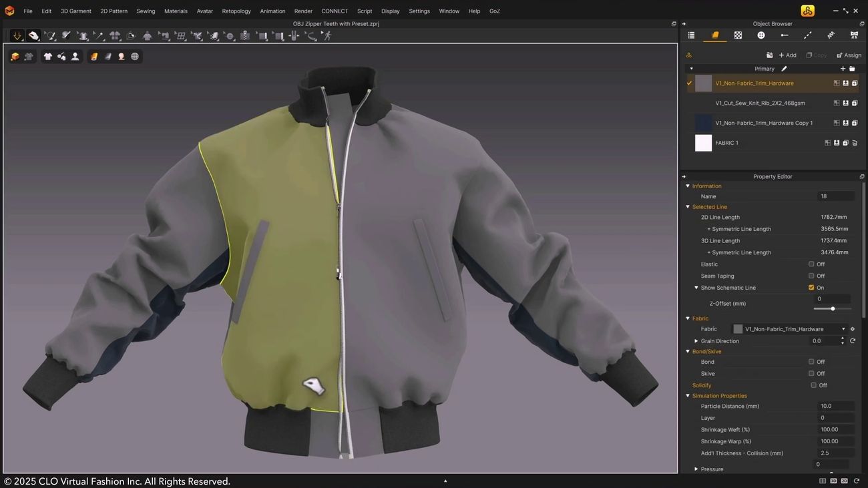Screen dimensions: 868x488
Task: Toggle checkmark on V1_Non-Fabric_Trim_Hardware row
Action: 689,83
